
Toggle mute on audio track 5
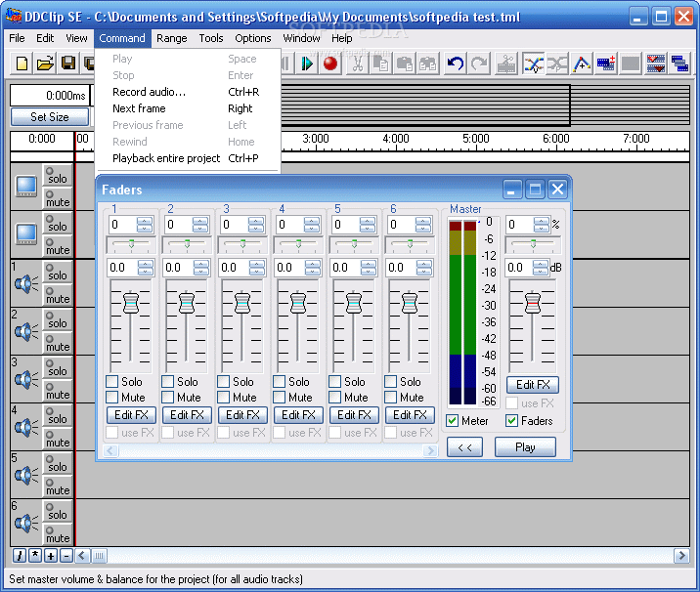click(x=58, y=486)
